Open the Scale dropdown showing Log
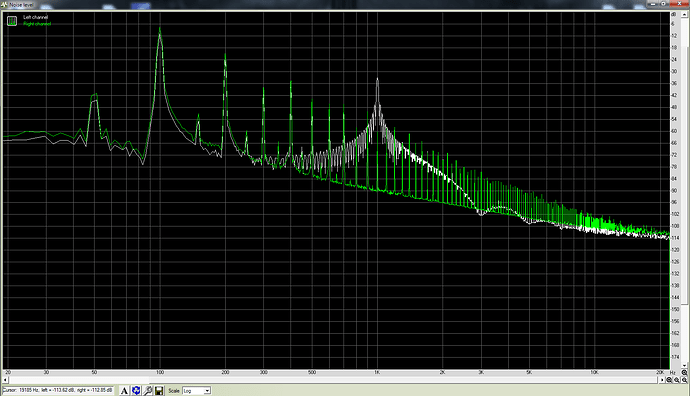 pyautogui.click(x=196, y=391)
